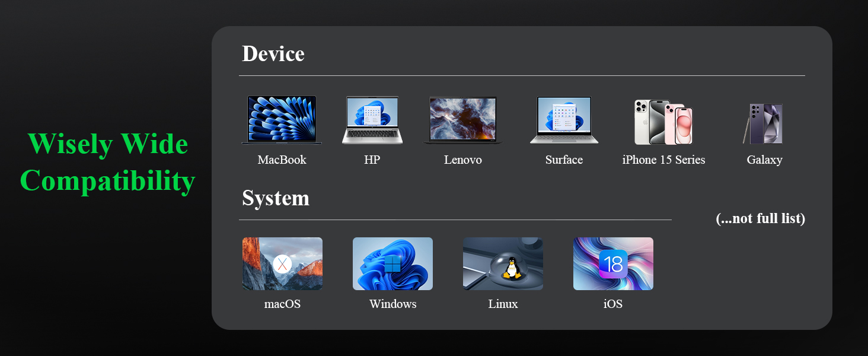
Task: Open the macOS wallpaper thumbnail
Action: (282, 264)
